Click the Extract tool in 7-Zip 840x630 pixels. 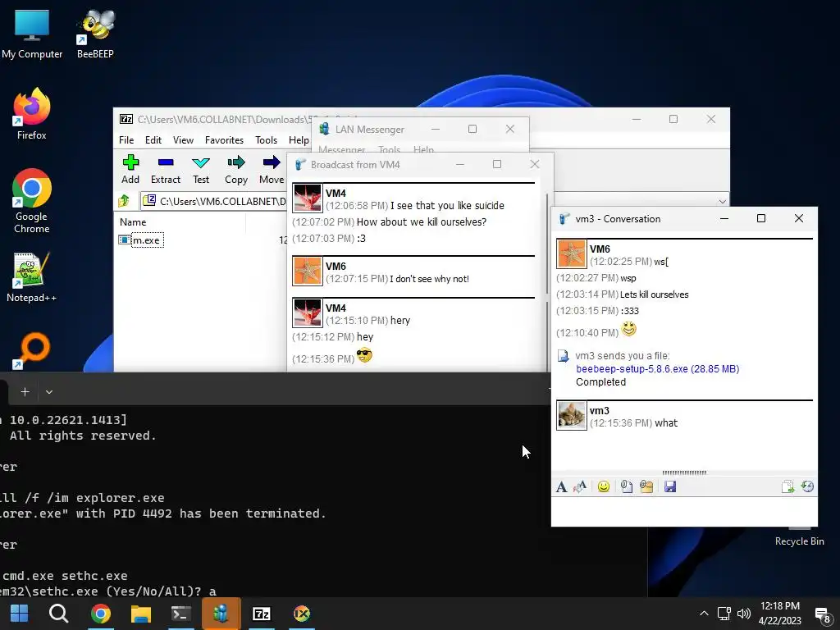(166, 169)
